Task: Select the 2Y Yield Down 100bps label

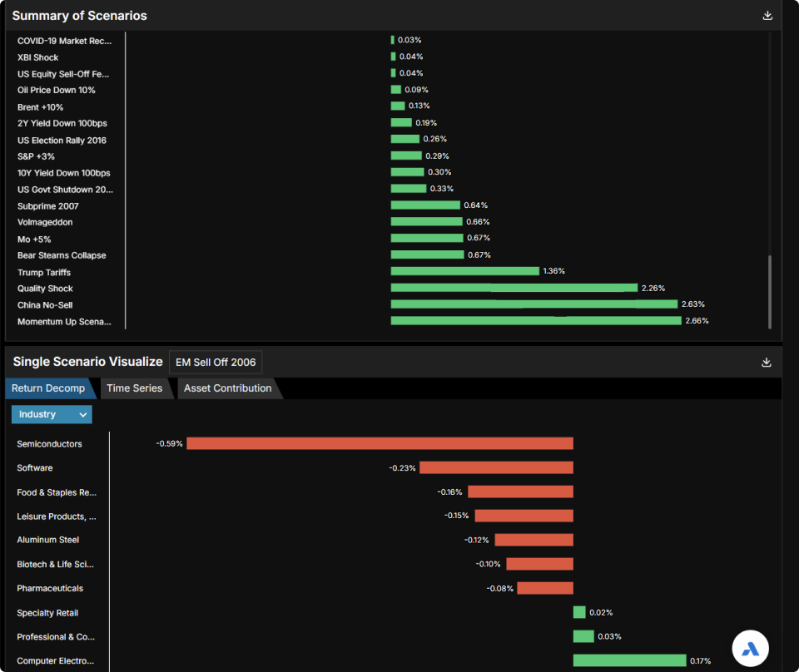Action: tap(62, 123)
